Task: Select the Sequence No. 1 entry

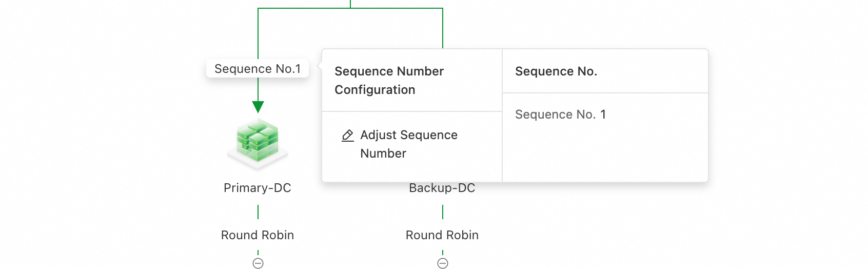Action: tap(560, 114)
